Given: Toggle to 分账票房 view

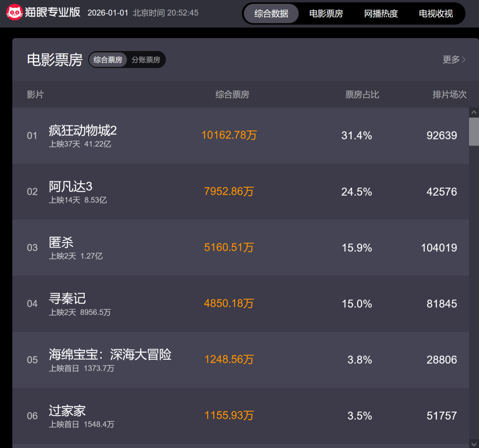Looking at the screenshot, I should 146,60.
